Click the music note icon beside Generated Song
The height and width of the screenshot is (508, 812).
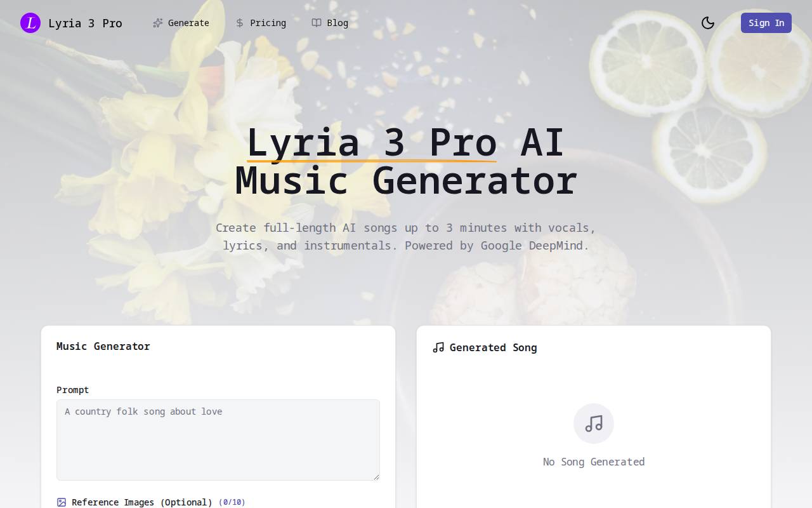pos(438,347)
